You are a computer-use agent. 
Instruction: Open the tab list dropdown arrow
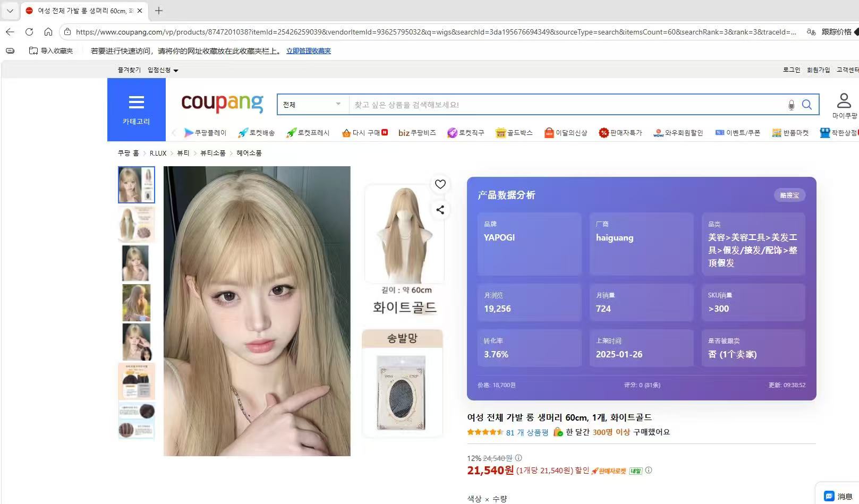tap(10, 11)
